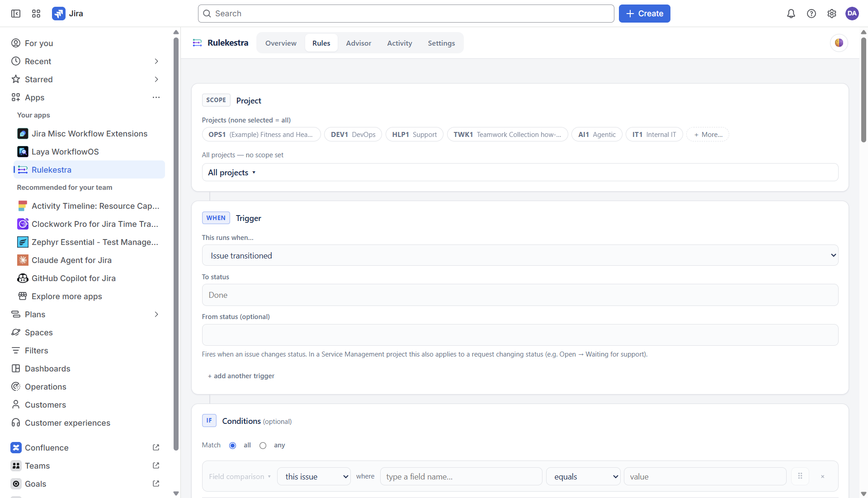868x498 pixels.
Task: Select the 'any' match radio button
Action: pyautogui.click(x=263, y=446)
